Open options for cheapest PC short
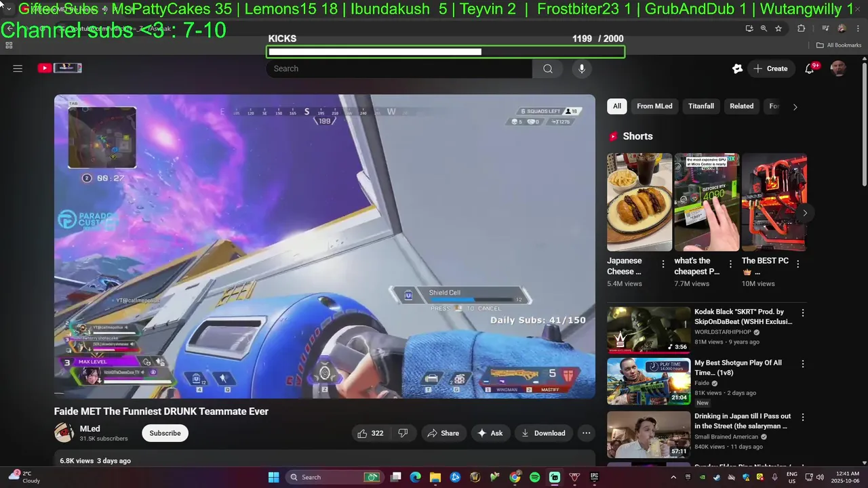The image size is (868, 488). (x=730, y=264)
